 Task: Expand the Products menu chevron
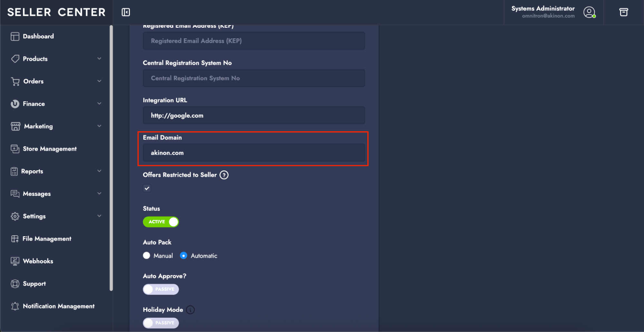pyautogui.click(x=99, y=59)
